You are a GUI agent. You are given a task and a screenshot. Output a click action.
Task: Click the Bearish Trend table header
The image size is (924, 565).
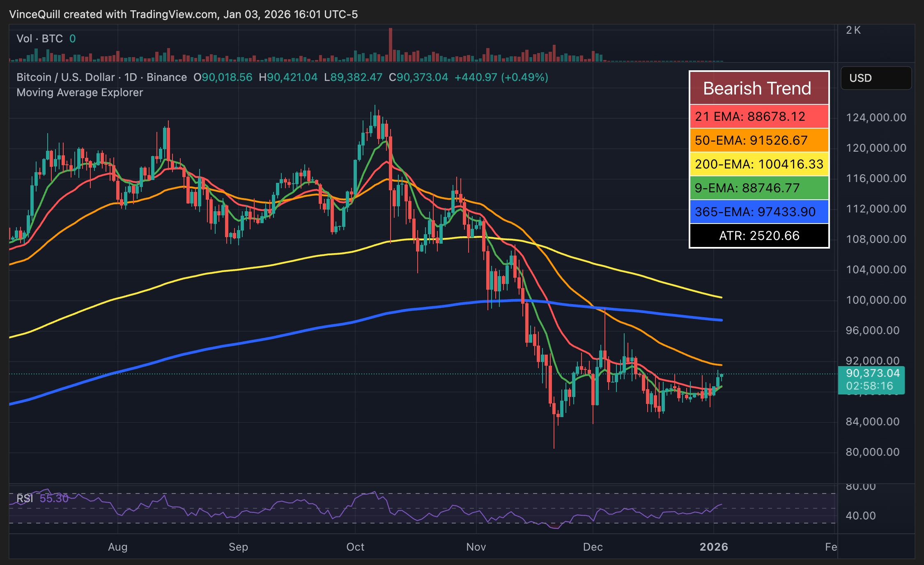pos(759,88)
